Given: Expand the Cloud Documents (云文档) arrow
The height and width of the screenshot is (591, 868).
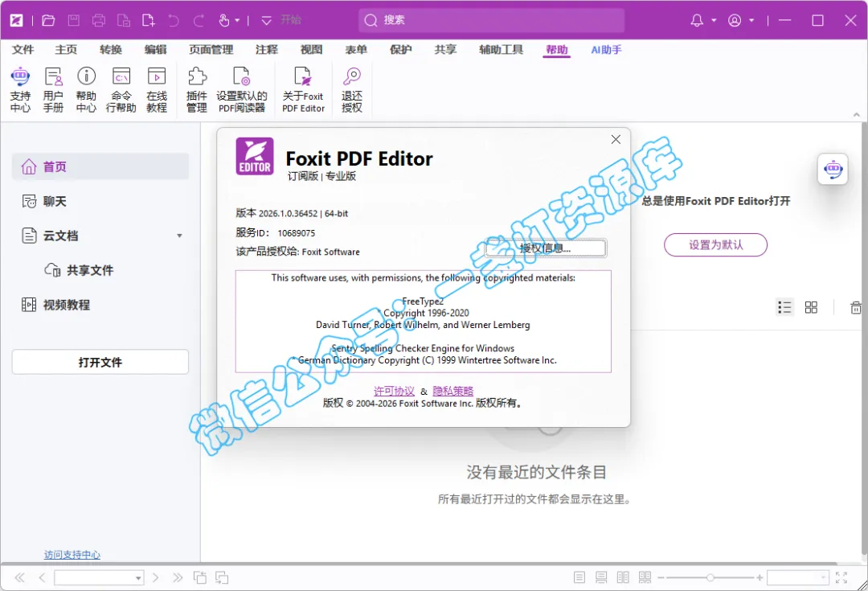Looking at the screenshot, I should point(179,236).
